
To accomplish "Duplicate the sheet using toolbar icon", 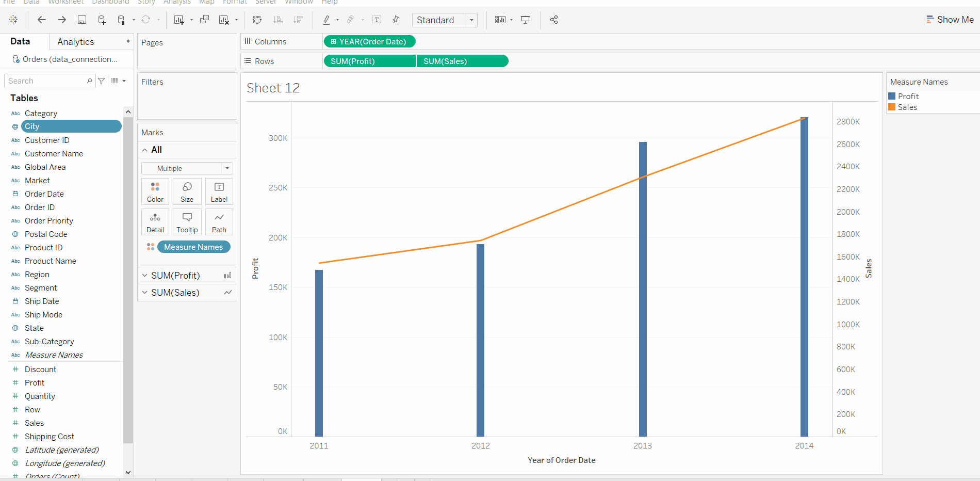I will click(205, 20).
